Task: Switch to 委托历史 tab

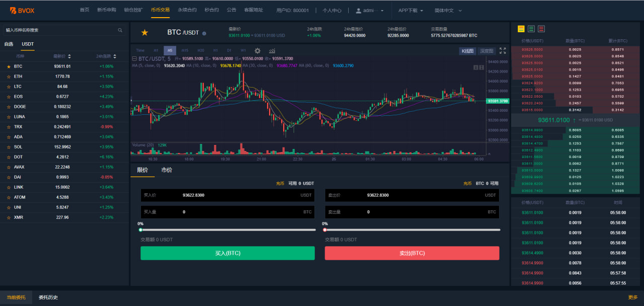Action: tap(48, 297)
